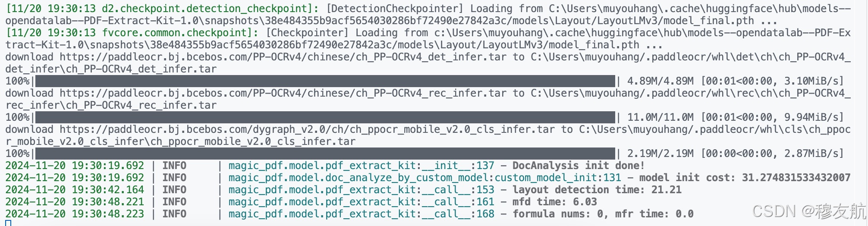Click the 100% label on the 4.89M row
The image size is (868, 226).
click(x=17, y=81)
